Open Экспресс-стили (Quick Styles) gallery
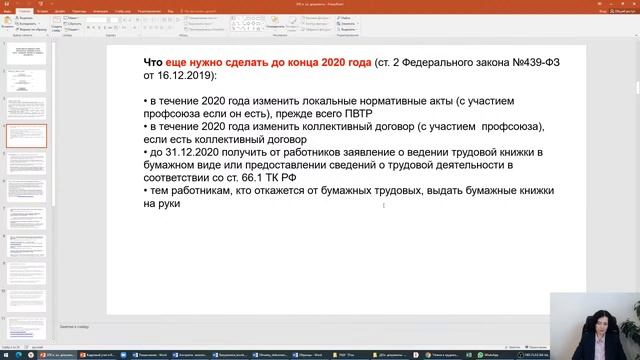This screenshot has width=640, height=360. tap(292, 24)
